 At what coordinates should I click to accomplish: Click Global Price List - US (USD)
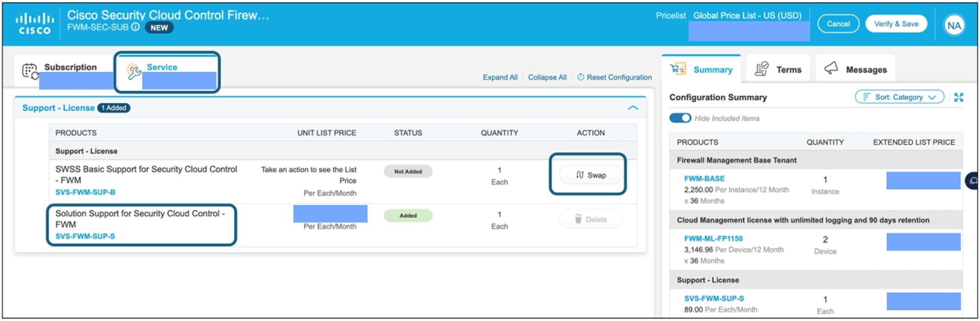[x=747, y=16]
